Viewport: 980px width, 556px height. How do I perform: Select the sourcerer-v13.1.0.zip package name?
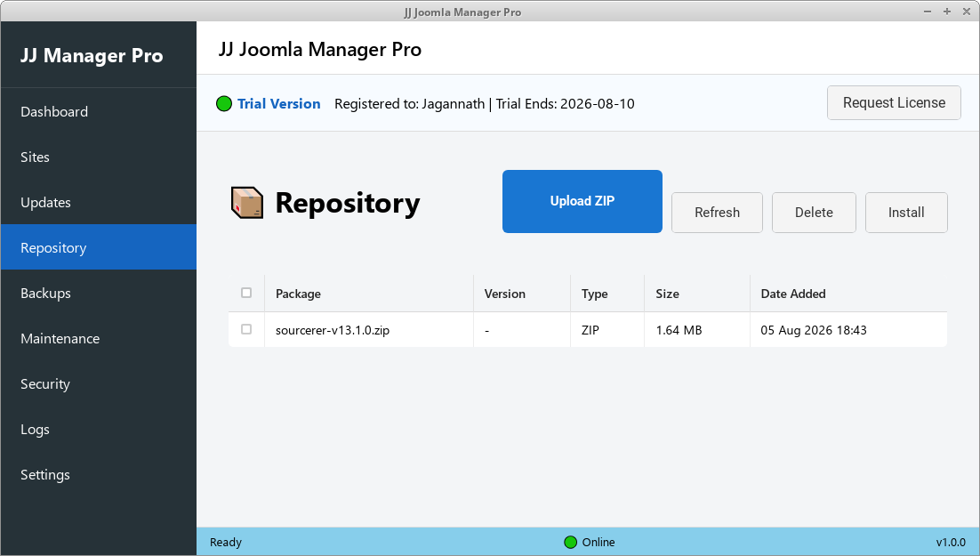(333, 330)
